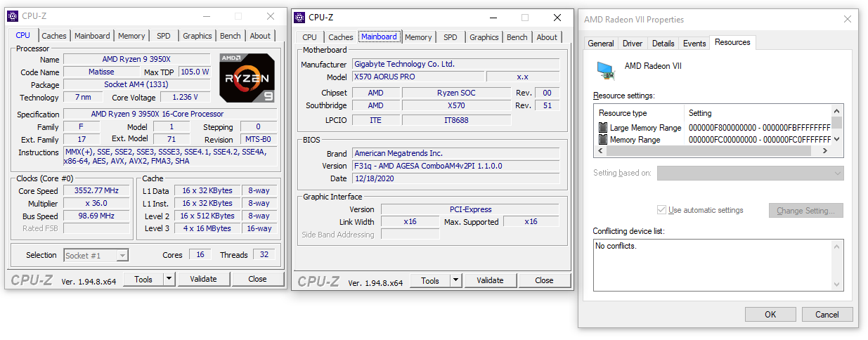The height and width of the screenshot is (340, 868).
Task: Click the Manufacturer value Gigabyte Technology Co. Ltd.
Action: point(455,64)
